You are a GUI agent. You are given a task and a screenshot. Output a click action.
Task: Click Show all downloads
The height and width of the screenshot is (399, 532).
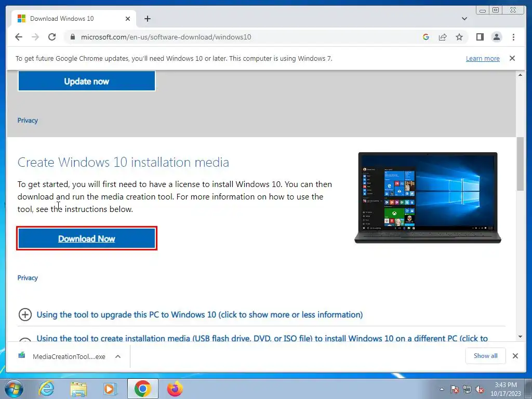tap(486, 355)
